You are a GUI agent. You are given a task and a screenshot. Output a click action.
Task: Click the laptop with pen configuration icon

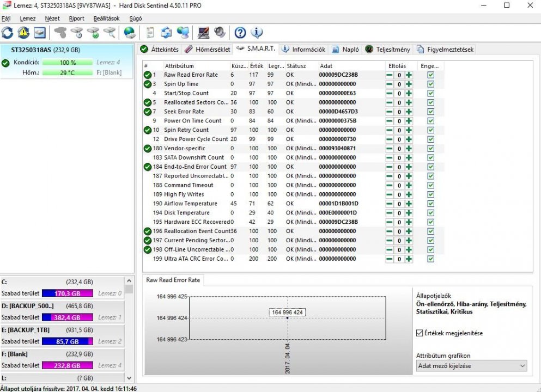point(203,33)
